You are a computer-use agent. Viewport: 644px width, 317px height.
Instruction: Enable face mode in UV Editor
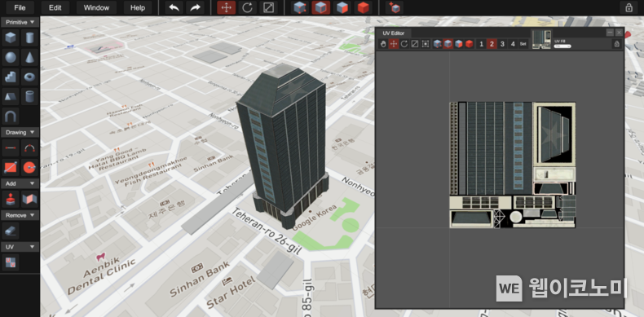(458, 44)
